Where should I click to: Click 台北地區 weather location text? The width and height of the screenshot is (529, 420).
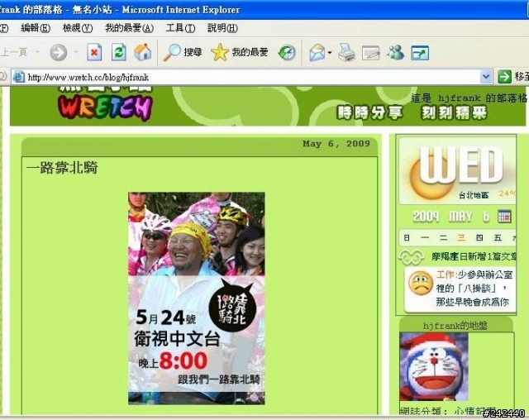pyautogui.click(x=474, y=195)
